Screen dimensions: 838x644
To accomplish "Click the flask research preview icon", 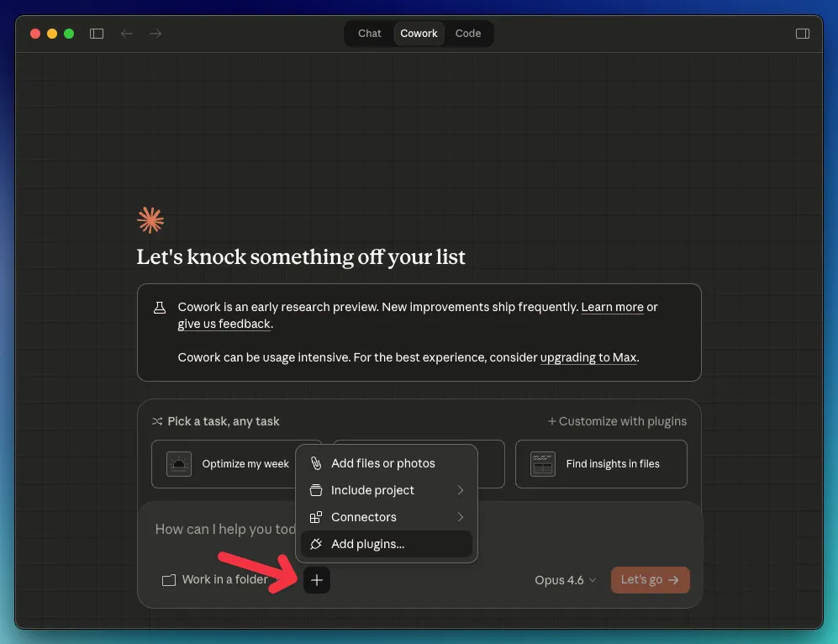I will point(159,308).
